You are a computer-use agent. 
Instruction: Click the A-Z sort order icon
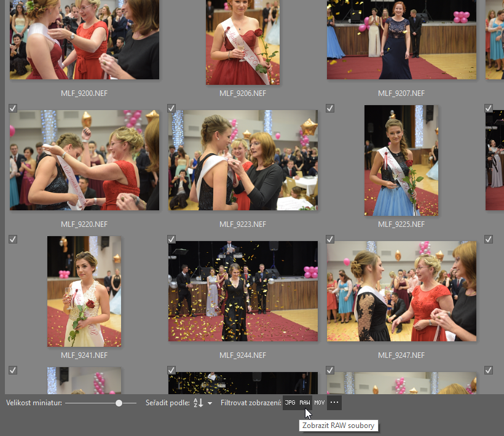point(198,403)
